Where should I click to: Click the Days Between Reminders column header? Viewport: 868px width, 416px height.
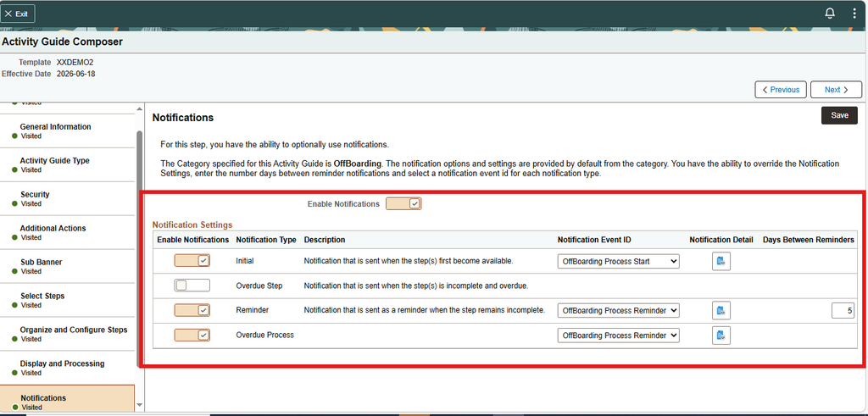(x=808, y=240)
